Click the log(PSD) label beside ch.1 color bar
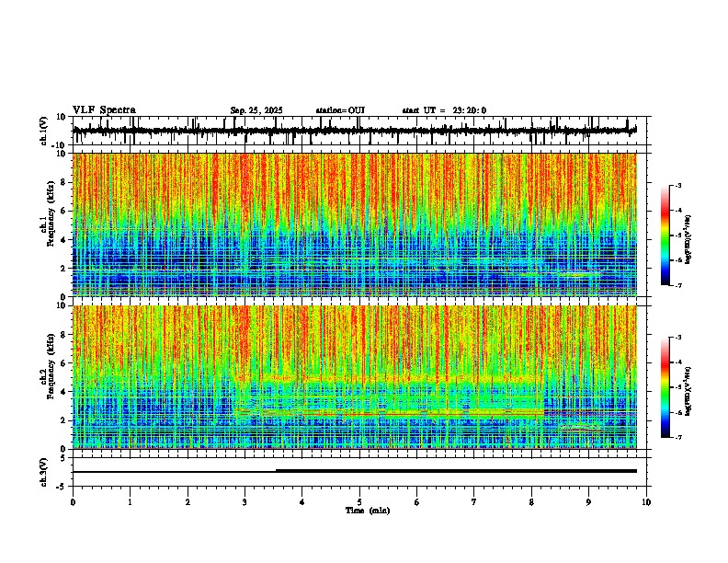Viewport: 728px width, 563px height. click(x=688, y=240)
